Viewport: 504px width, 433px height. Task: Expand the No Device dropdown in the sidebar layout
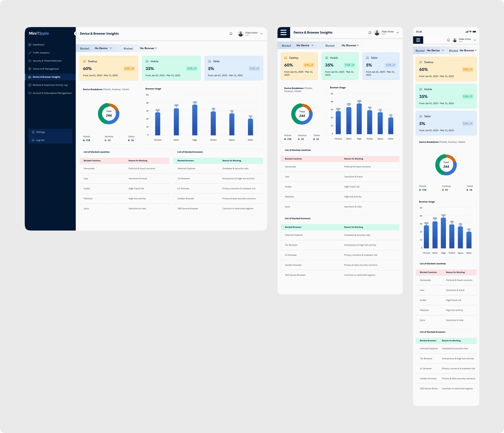pyautogui.click(x=103, y=48)
